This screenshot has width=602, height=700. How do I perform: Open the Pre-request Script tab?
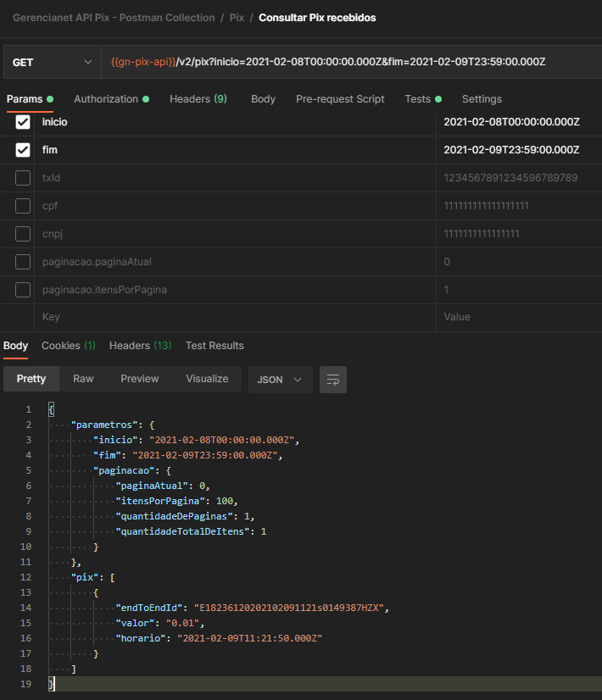(x=340, y=99)
